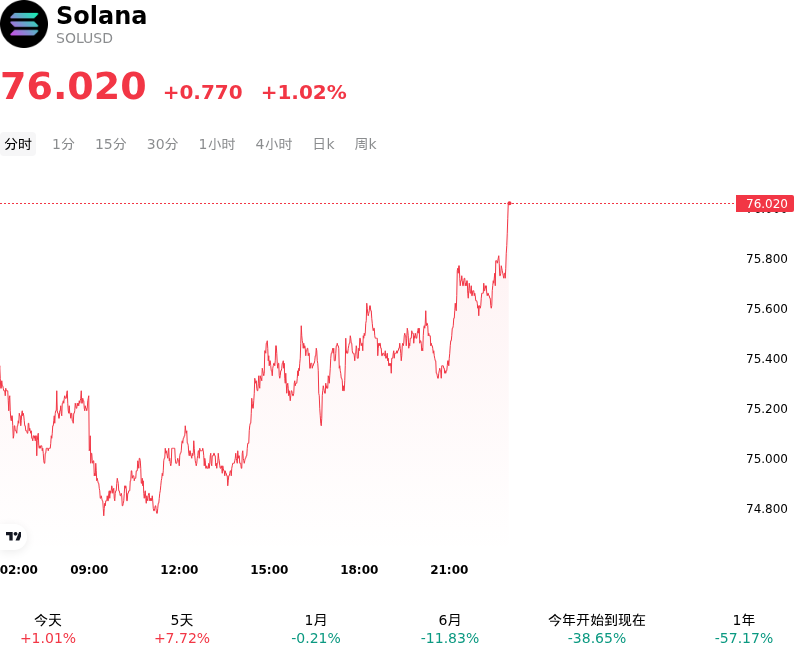Select the 今年开始到现在 range
Viewport: 800px width, 658px height.
596,629
